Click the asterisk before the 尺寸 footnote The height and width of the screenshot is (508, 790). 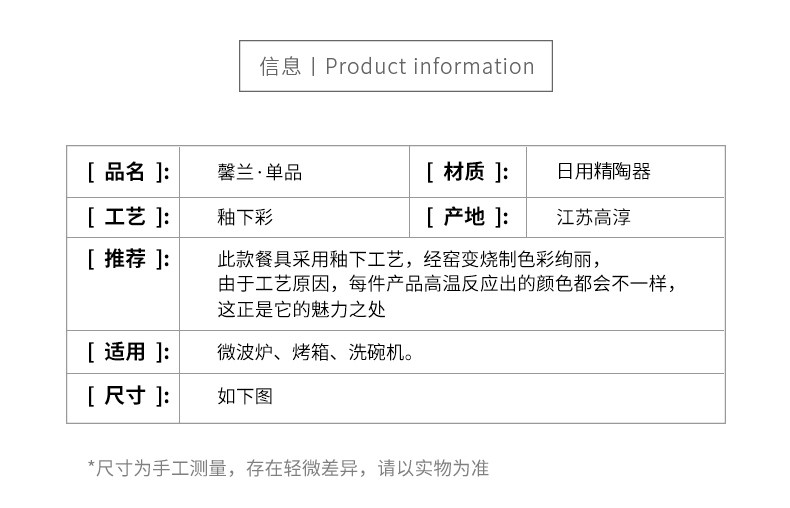point(91,466)
